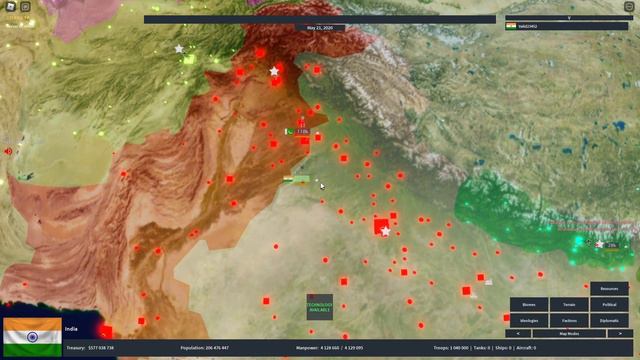Select the Pakistan capital star near Islamabad
Screen dimensions: 640x360
point(274,71)
